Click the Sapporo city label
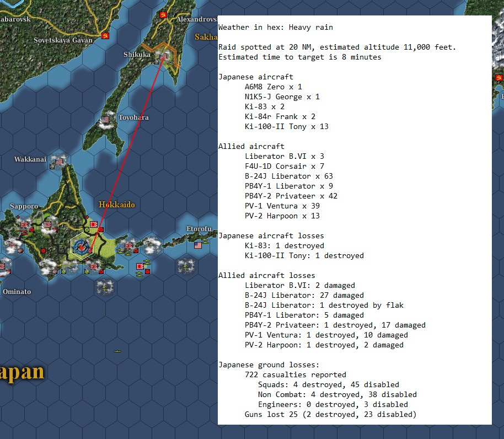This screenshot has height=439, width=504. click(x=24, y=206)
